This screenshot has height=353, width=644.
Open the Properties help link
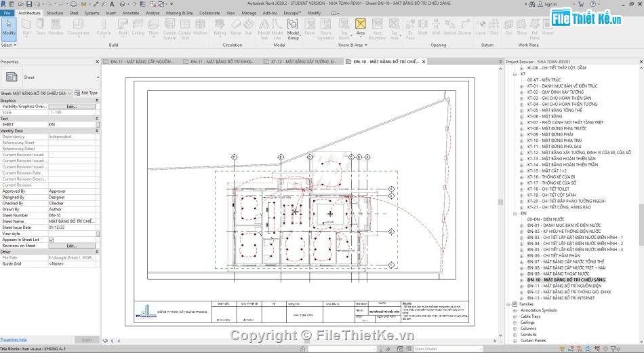click(14, 339)
